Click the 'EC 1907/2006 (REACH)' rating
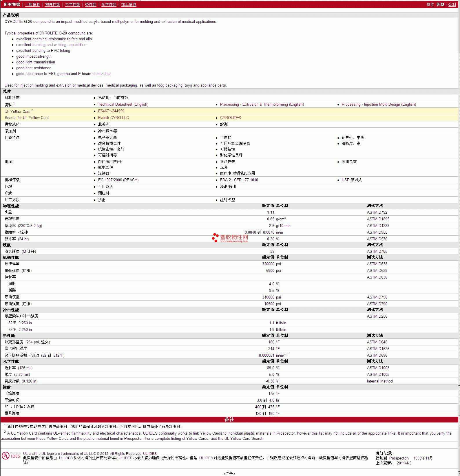The image size is (460, 476). [118, 180]
